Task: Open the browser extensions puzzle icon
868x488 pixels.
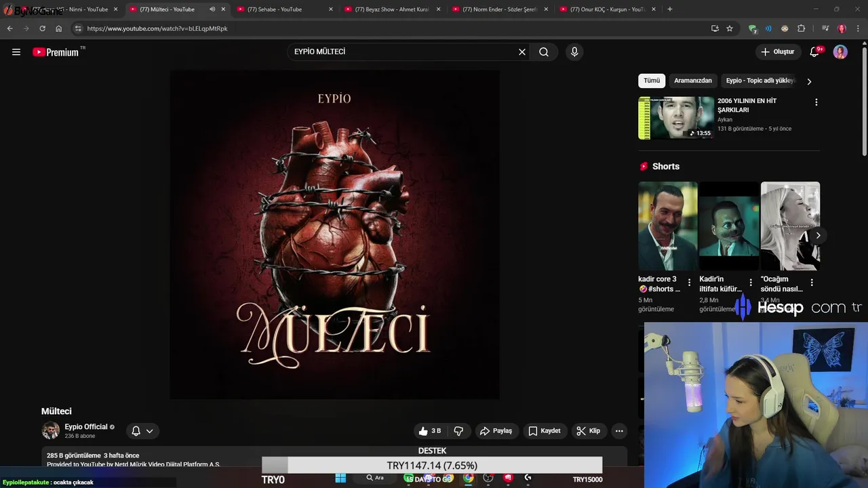Action: click(801, 28)
